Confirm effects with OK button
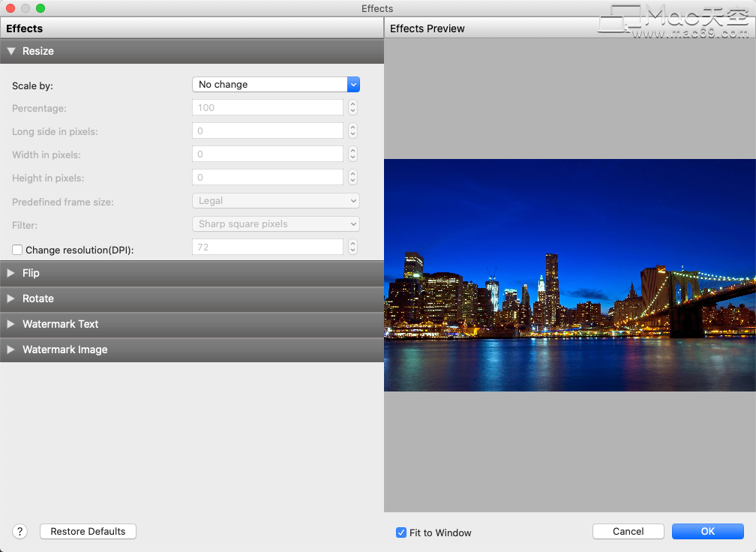 click(708, 531)
